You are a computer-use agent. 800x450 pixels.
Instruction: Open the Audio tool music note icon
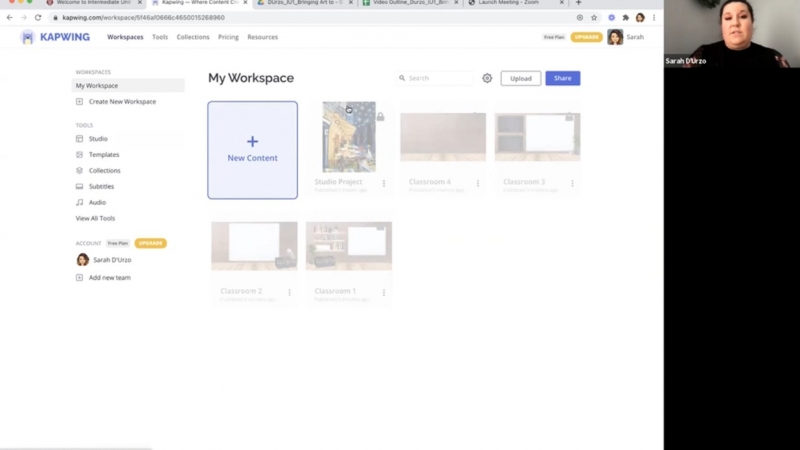tap(80, 203)
